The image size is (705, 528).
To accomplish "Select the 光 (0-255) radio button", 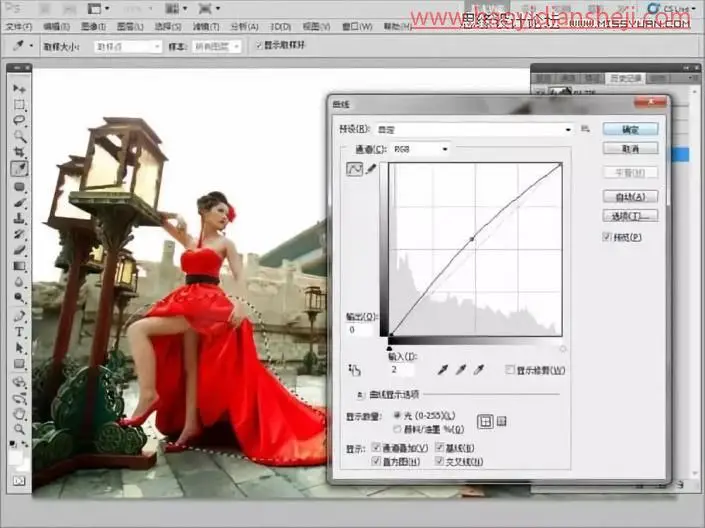I will point(397,415).
